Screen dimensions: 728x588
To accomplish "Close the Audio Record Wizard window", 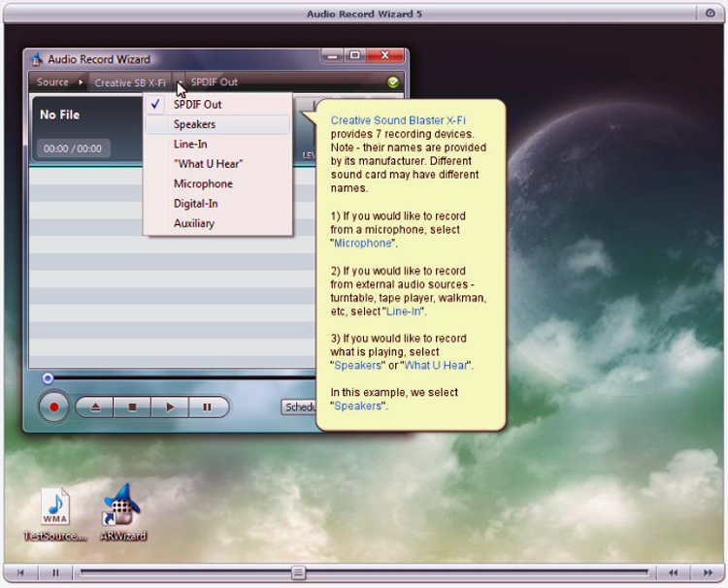I will (385, 55).
